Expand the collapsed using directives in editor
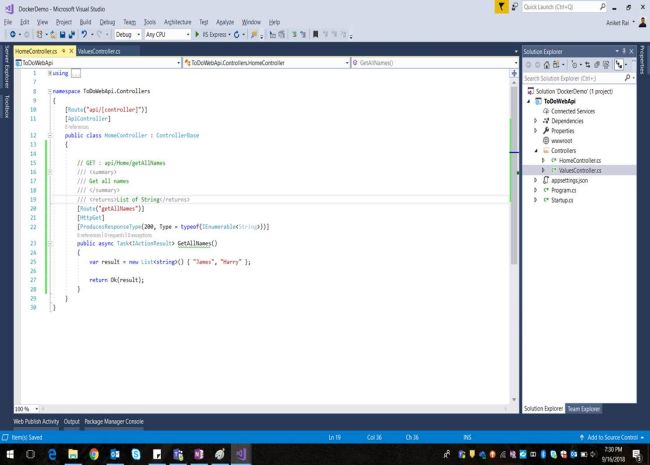Viewport: 650px width, 465px height. click(50, 73)
